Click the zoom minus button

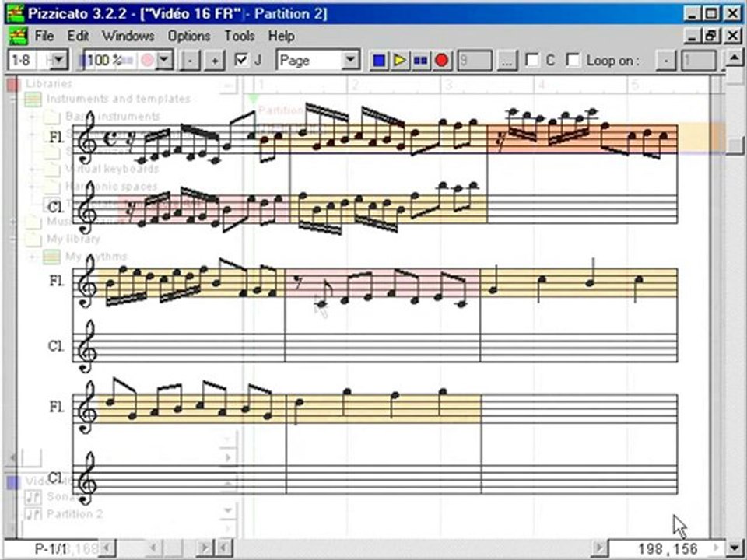[190, 61]
